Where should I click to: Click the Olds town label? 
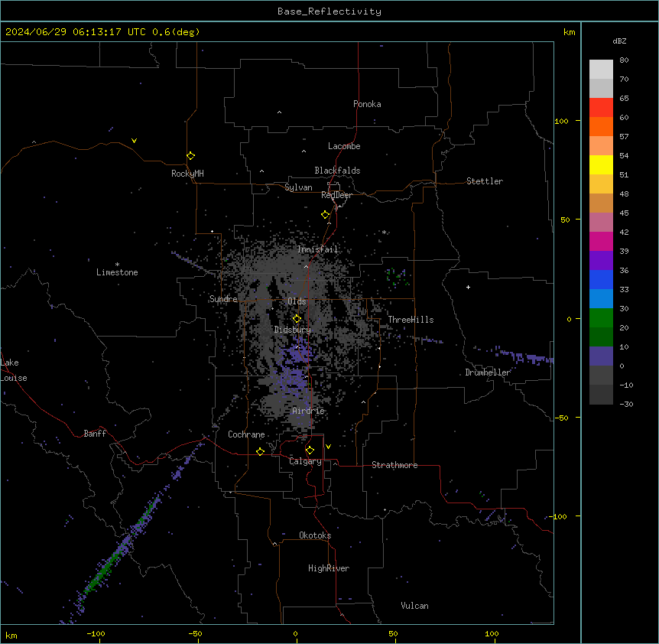[x=297, y=301]
